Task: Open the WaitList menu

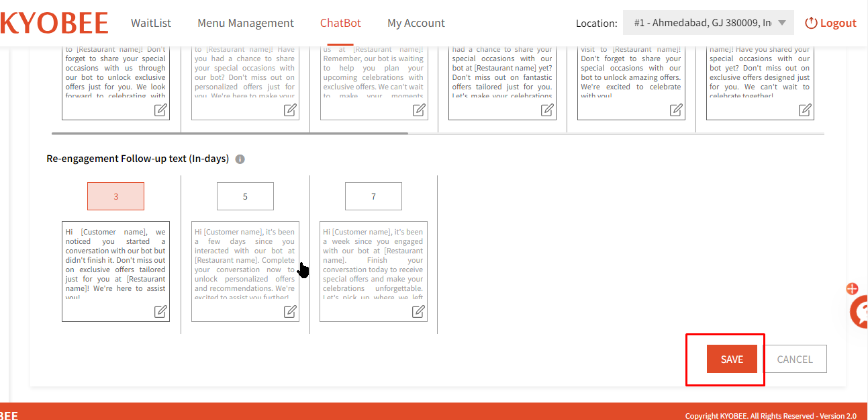Action: point(151,23)
